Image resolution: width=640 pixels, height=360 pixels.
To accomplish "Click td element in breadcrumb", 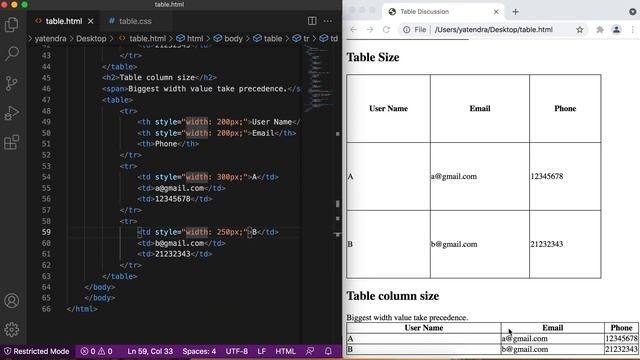I will (329, 38).
